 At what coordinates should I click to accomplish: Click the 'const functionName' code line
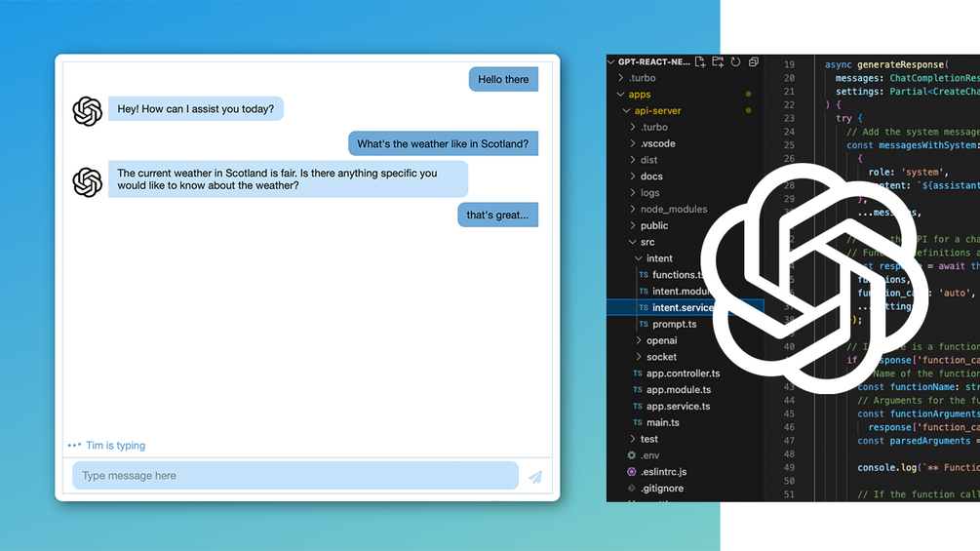tap(919, 387)
